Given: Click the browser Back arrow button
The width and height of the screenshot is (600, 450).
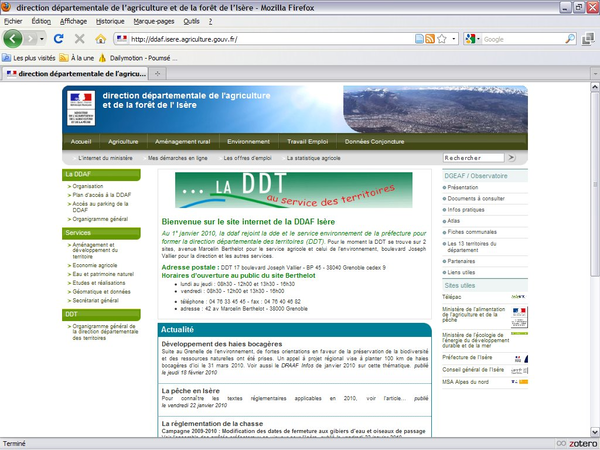Looking at the screenshot, I should [x=13, y=39].
